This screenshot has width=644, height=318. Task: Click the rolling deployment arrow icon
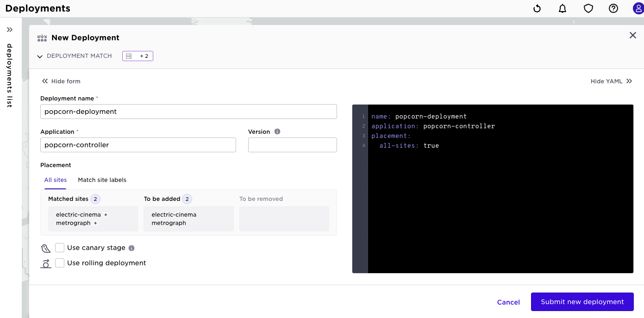pyautogui.click(x=46, y=263)
